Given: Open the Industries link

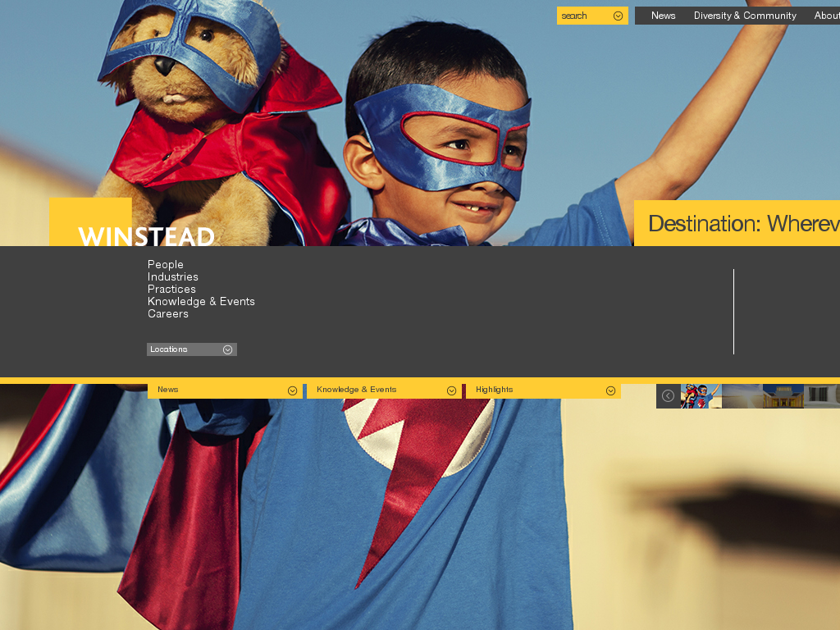Looking at the screenshot, I should pos(173,276).
